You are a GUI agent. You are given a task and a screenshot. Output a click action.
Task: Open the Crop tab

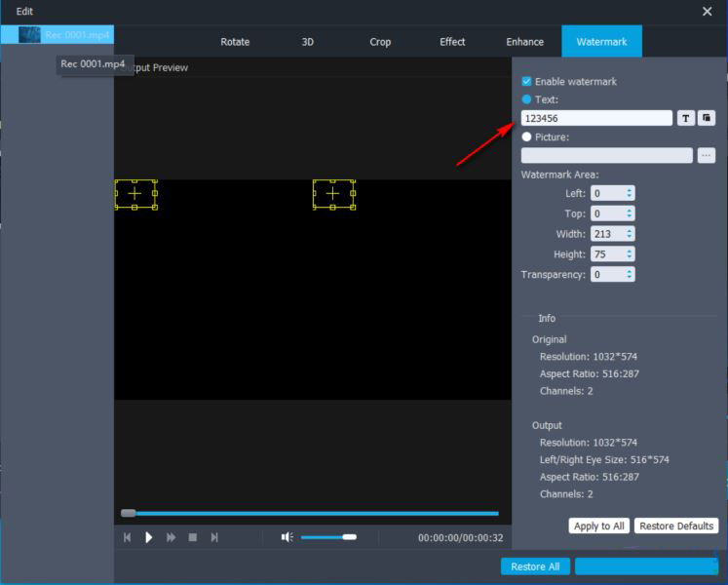[380, 42]
